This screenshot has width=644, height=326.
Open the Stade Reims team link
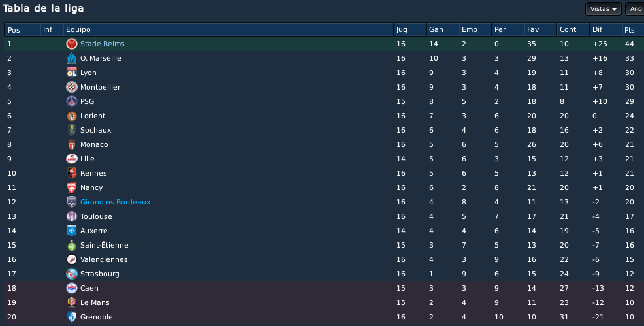click(103, 44)
